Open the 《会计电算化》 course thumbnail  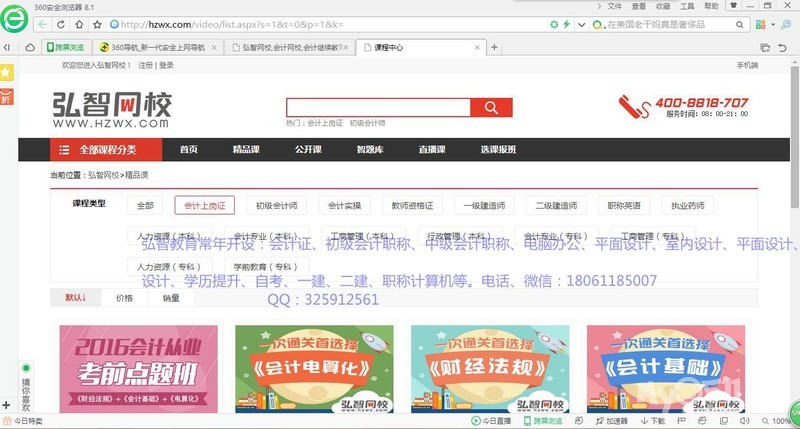click(x=314, y=369)
